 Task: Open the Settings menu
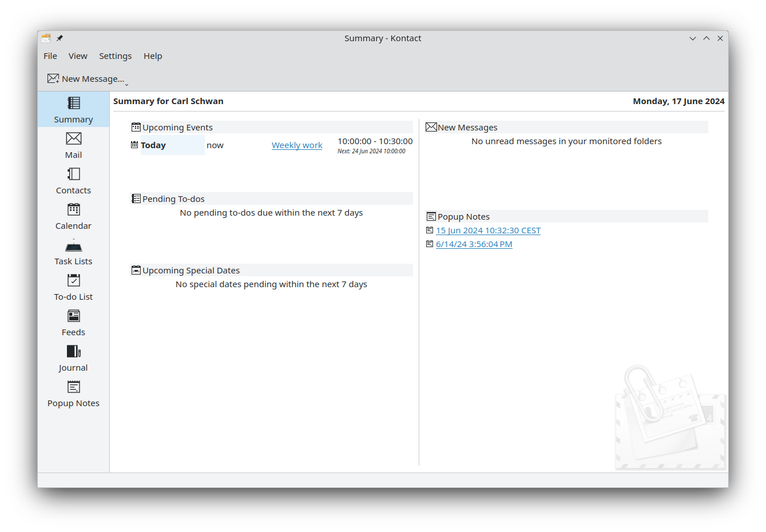[x=115, y=55]
